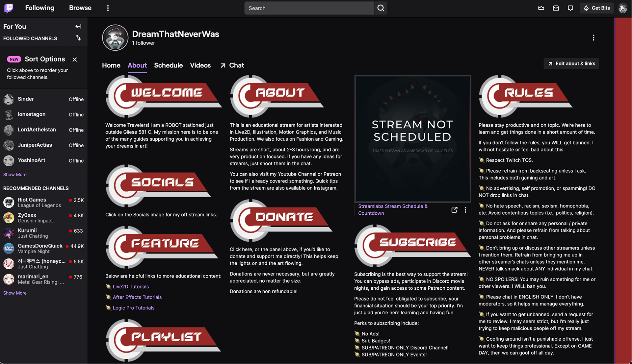Click the Sinder channel avatar
This screenshot has width=632, height=364.
[x=9, y=99]
